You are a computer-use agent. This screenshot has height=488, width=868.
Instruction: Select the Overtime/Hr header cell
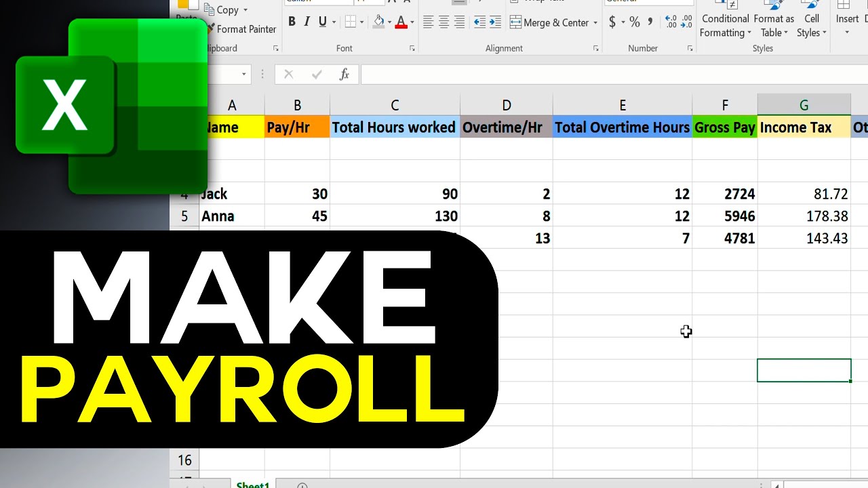pos(507,127)
